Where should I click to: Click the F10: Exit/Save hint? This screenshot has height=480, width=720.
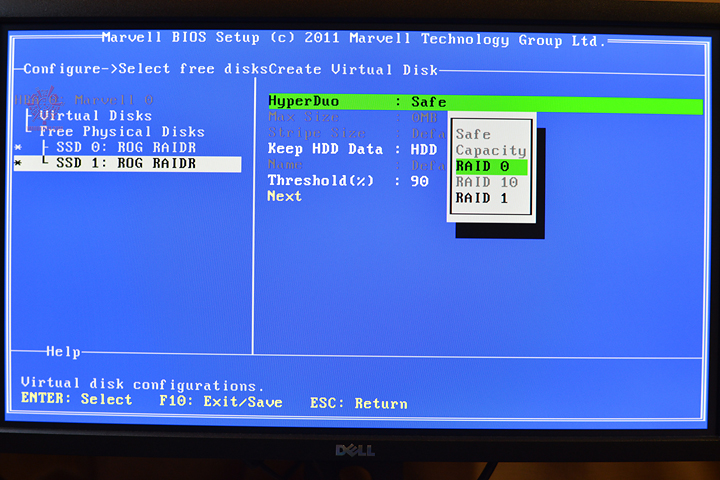(x=220, y=401)
